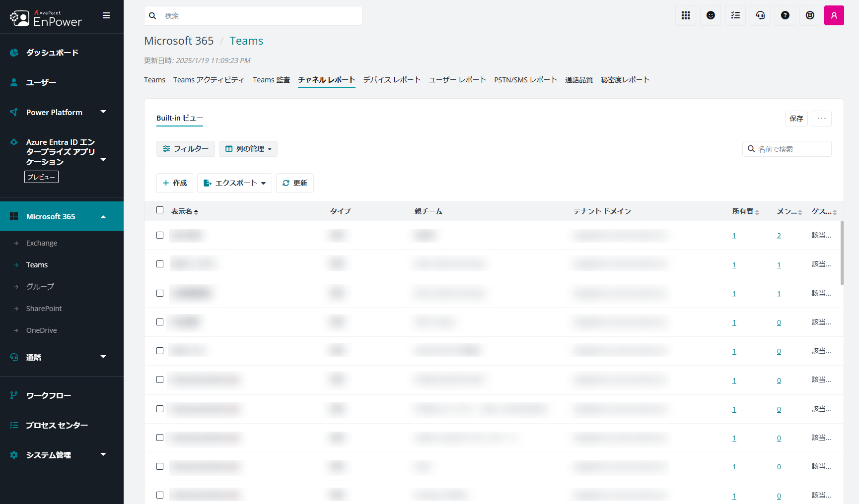Open the エクスポート dropdown
Viewport: 859px width, 504px height.
(x=234, y=183)
